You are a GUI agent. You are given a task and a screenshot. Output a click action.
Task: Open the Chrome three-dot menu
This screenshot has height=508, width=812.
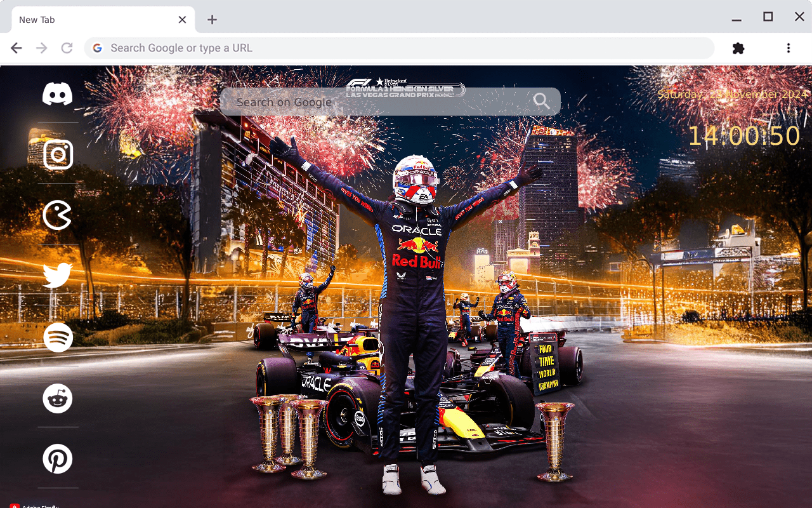[x=789, y=48]
